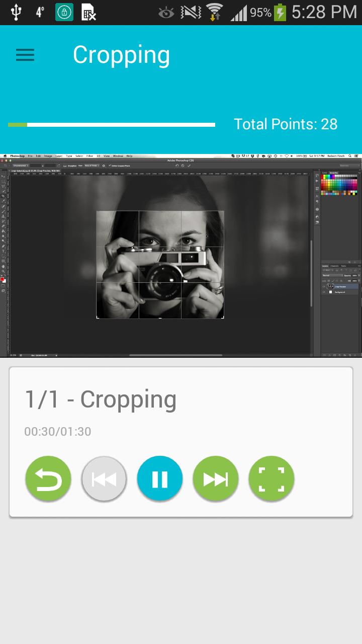The image size is (362, 644).
Task: Skip to the next video
Action: (x=216, y=479)
